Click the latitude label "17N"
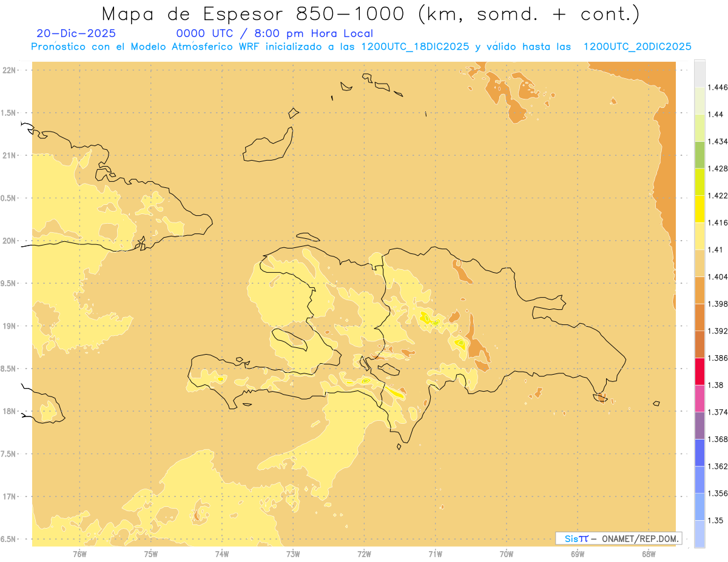Screen dimensions: 728x562 pos(9,497)
